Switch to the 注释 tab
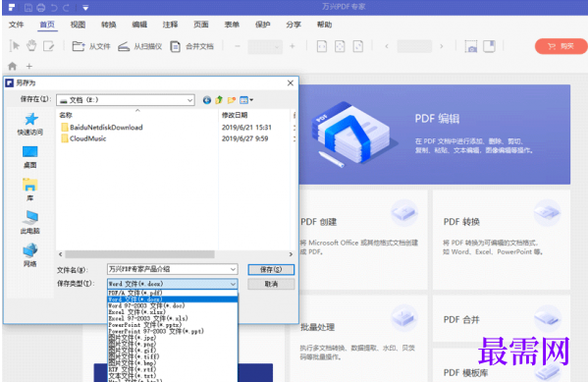Image resolution: width=588 pixels, height=382 pixels. [x=170, y=25]
